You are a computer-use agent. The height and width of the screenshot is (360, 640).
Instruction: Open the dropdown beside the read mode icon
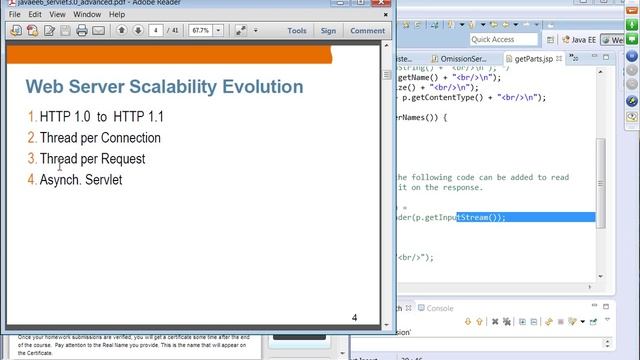pyautogui.click(x=256, y=30)
